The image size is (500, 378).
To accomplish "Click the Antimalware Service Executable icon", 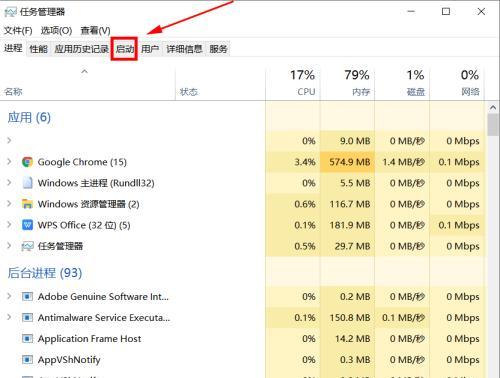I will (27, 318).
